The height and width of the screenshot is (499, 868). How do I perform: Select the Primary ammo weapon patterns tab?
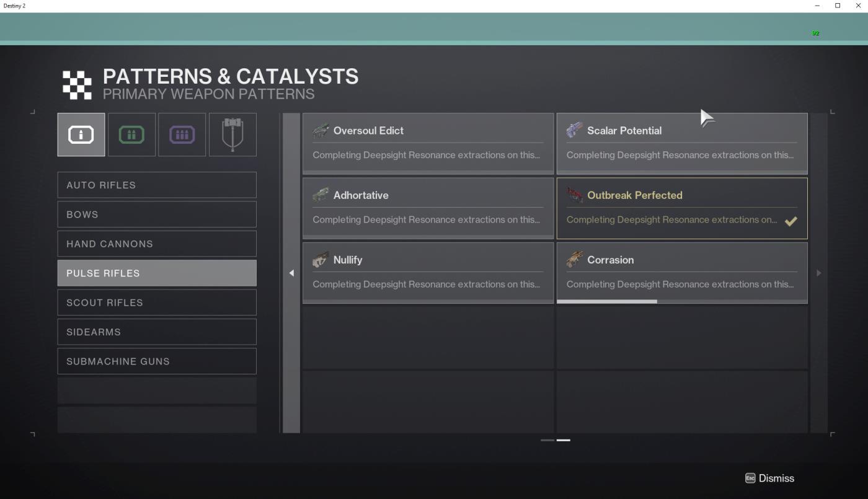tap(81, 135)
